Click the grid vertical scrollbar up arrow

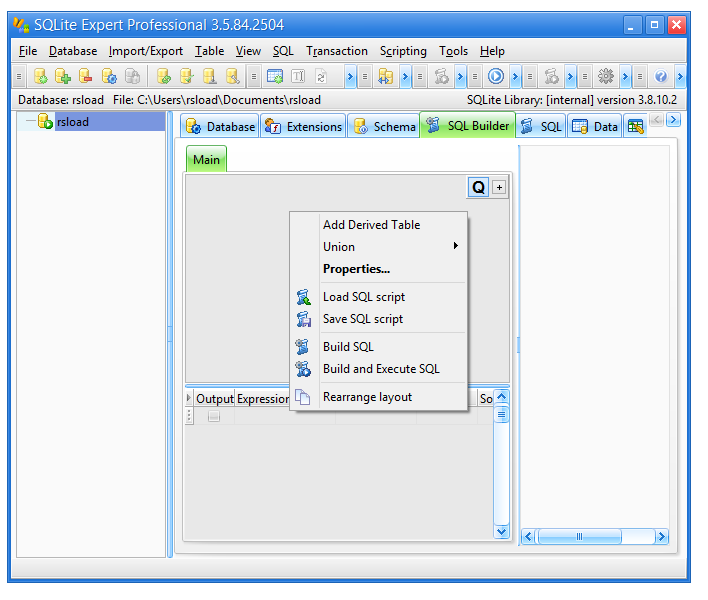pos(501,396)
